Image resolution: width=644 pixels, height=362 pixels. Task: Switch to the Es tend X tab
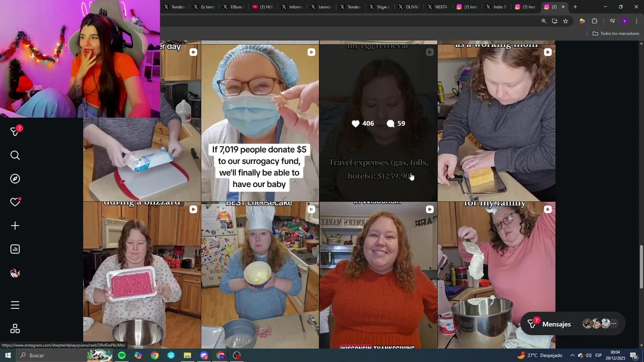204,7
